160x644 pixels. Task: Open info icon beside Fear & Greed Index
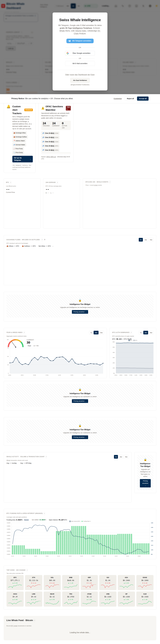(x=24, y=332)
